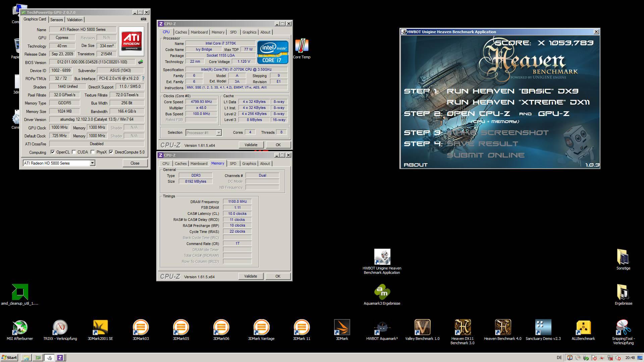The height and width of the screenshot is (362, 644).
Task: Toggle OpenCL checkbox in GPU-Z
Action: click(x=53, y=152)
